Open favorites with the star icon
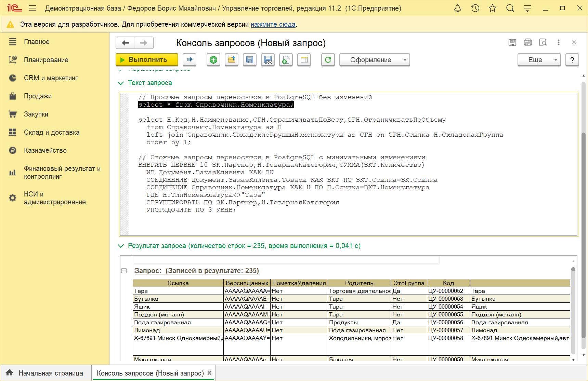 point(493,8)
